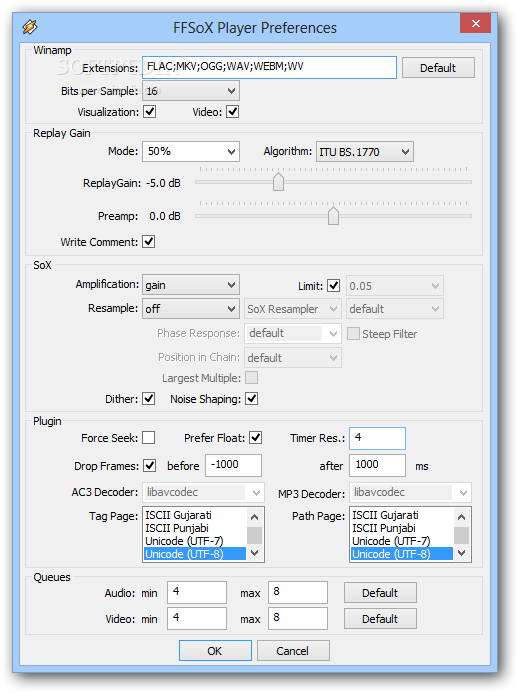
Task: Click the Video queue min field
Action: coord(197,618)
